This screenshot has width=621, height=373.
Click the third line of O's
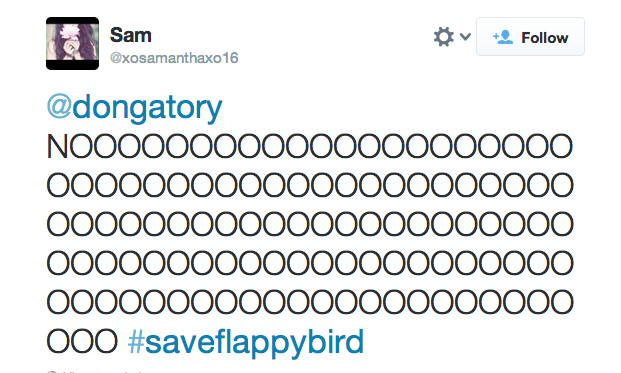310,224
